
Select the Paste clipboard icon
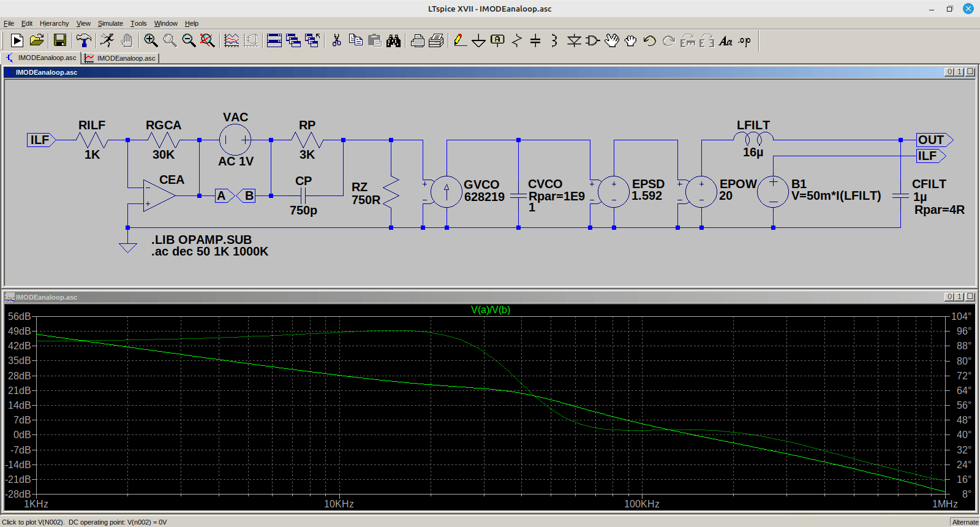click(375, 40)
